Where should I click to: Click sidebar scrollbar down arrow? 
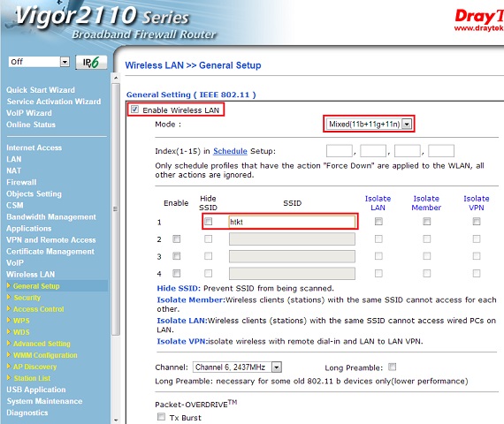click(x=116, y=420)
